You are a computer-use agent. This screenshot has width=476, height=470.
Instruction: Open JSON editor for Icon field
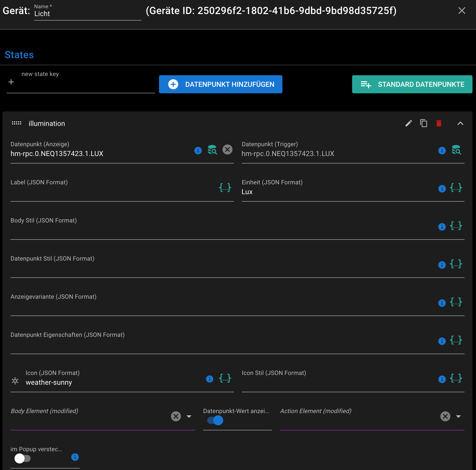pyautogui.click(x=225, y=378)
